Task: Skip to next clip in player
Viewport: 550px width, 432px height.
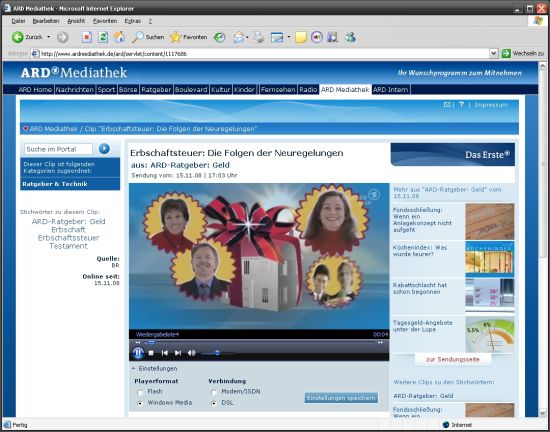Action: [178, 353]
